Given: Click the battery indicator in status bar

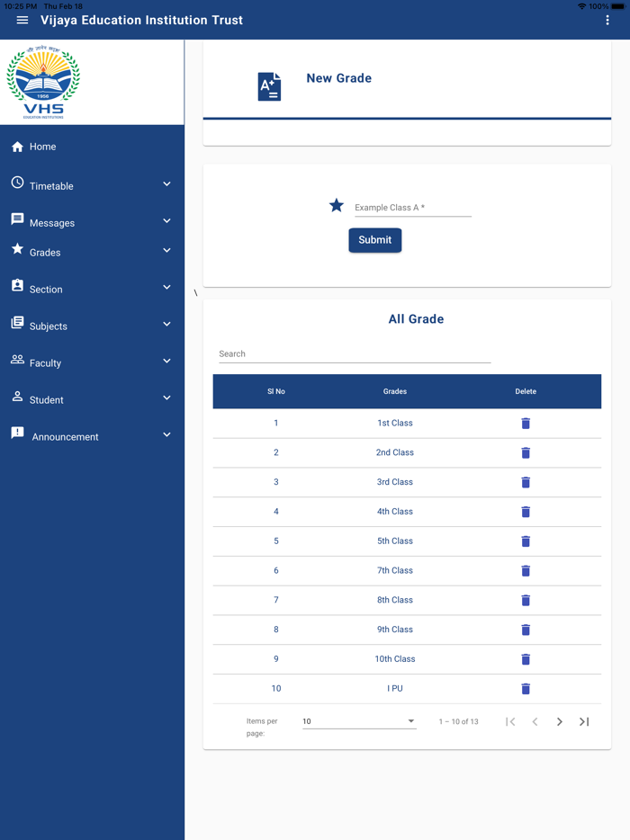Looking at the screenshot, I should pos(617,6).
